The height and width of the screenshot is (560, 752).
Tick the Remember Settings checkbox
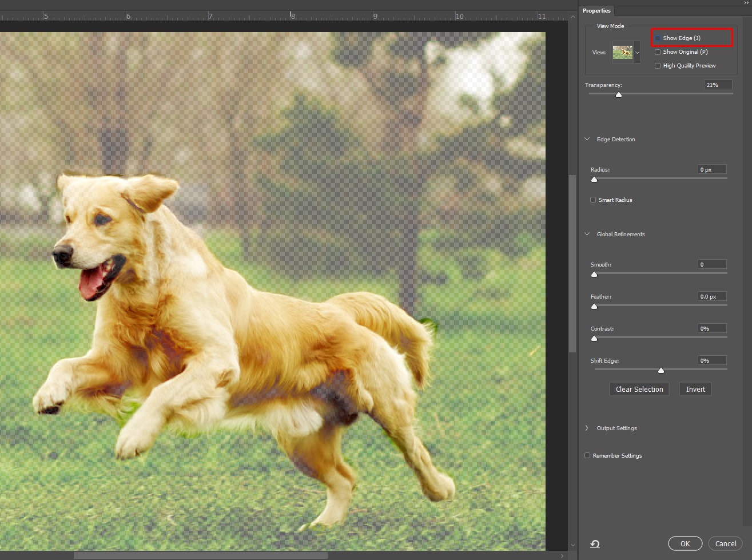pos(587,456)
